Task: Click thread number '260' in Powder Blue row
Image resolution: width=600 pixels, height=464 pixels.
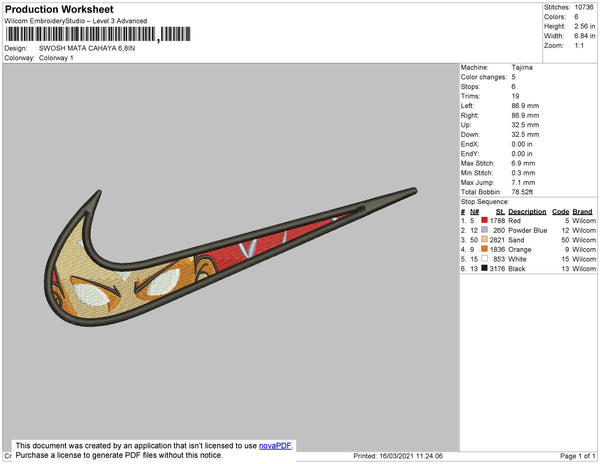Action: [x=499, y=230]
